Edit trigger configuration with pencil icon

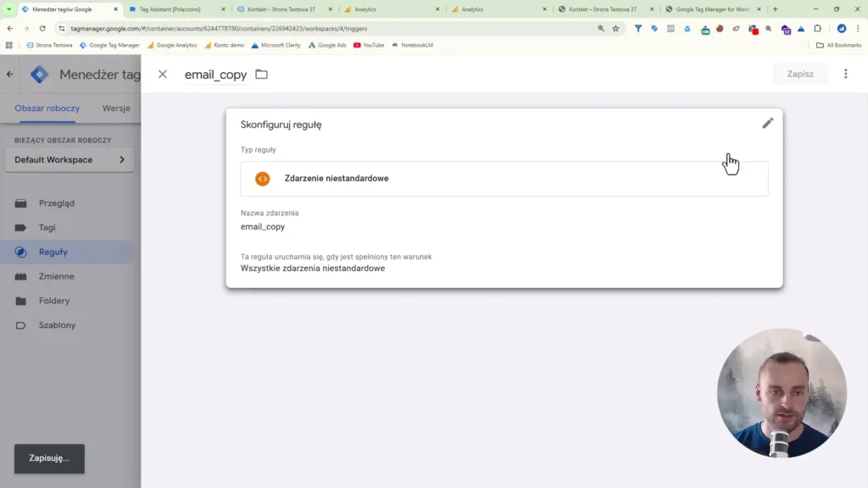pyautogui.click(x=767, y=124)
